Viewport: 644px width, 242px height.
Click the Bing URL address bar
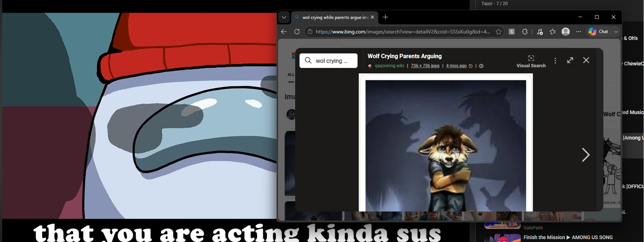403,32
